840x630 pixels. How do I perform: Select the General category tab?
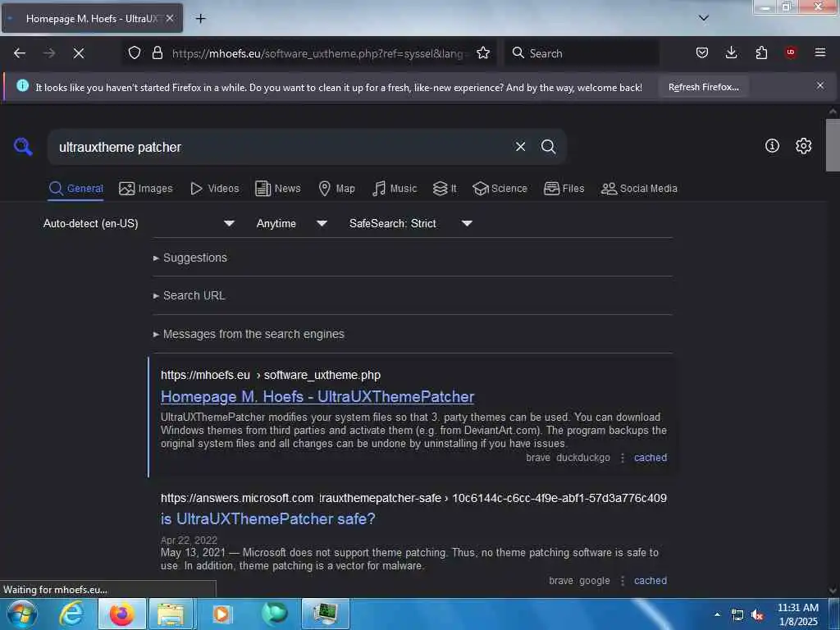tap(75, 189)
